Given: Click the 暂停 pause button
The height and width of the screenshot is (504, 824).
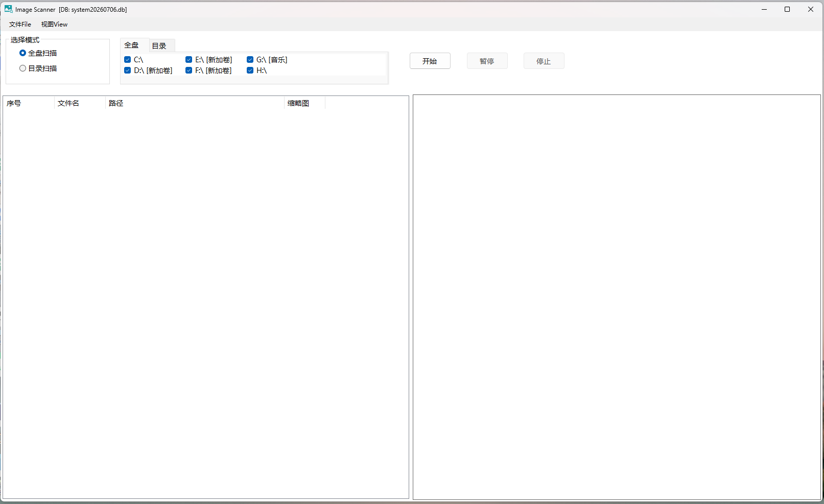Looking at the screenshot, I should coord(487,61).
